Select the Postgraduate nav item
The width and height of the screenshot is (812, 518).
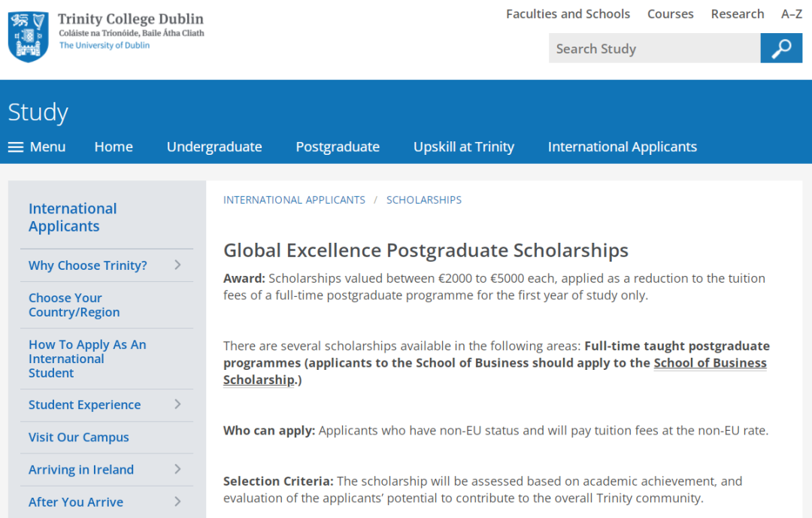pyautogui.click(x=338, y=147)
